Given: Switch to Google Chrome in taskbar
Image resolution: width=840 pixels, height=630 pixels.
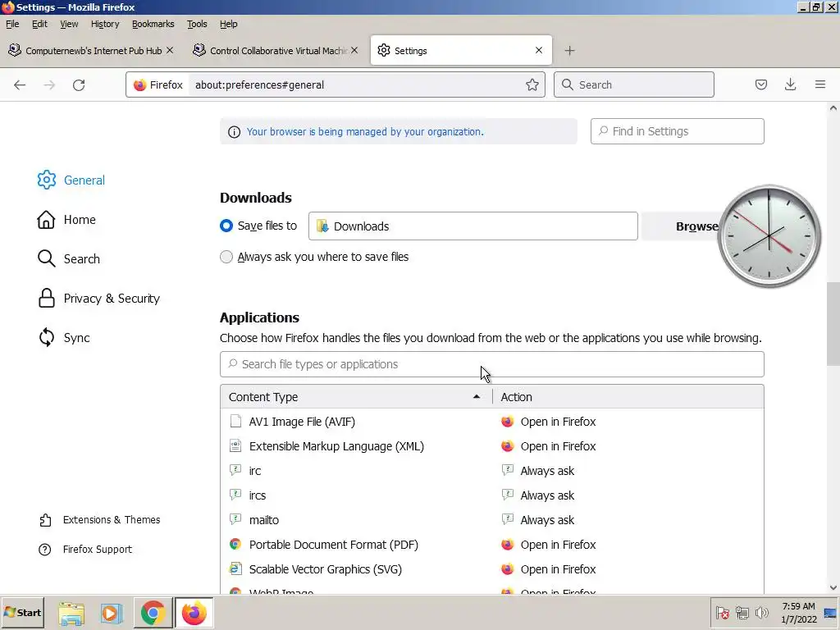Looking at the screenshot, I should (153, 613).
